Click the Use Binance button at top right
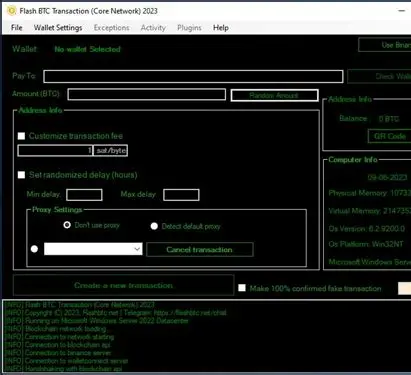Screen dimensions: 411x375 tap(385, 45)
